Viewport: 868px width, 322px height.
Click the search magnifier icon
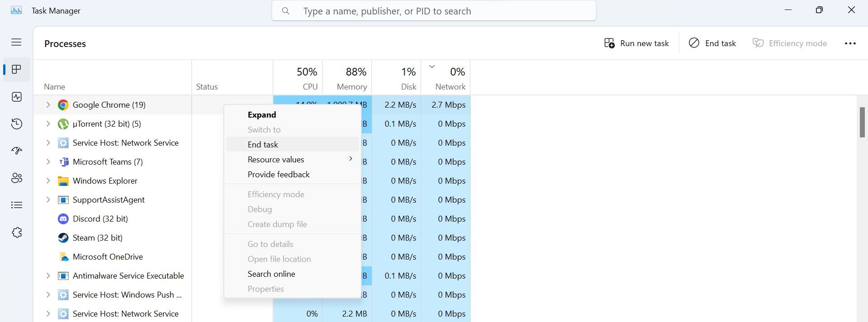click(286, 11)
